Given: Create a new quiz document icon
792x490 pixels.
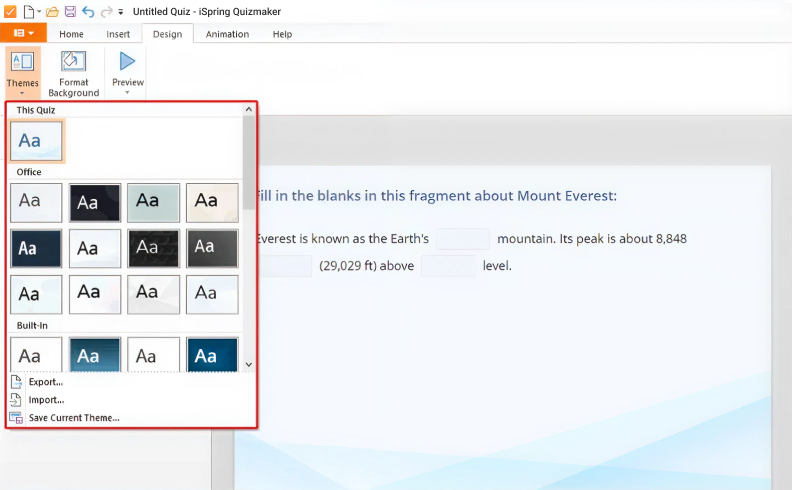Looking at the screenshot, I should [29, 11].
